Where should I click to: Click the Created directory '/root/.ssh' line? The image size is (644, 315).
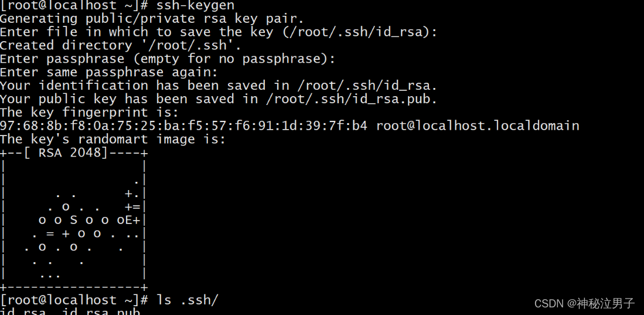click(121, 45)
